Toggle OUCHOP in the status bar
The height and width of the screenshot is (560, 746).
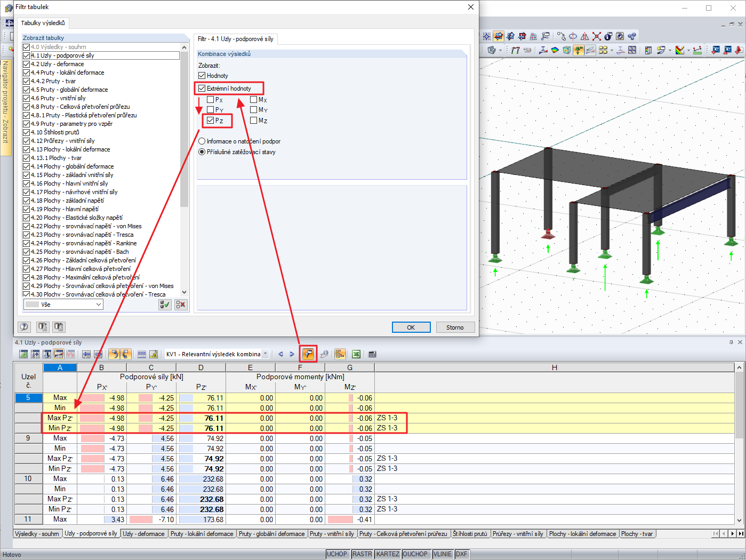[x=415, y=554]
